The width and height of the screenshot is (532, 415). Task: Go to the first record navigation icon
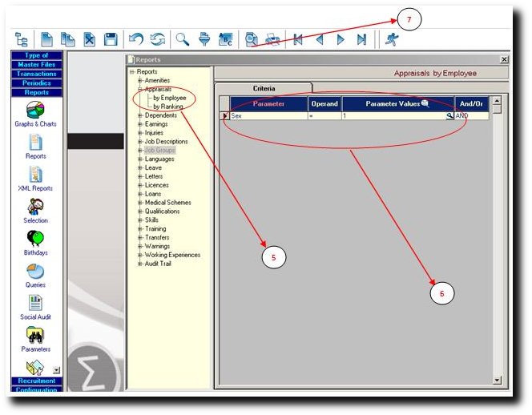[298, 39]
